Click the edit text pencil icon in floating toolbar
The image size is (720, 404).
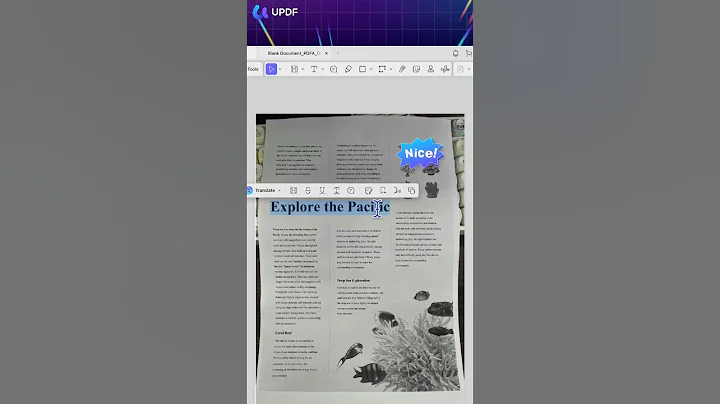[368, 191]
